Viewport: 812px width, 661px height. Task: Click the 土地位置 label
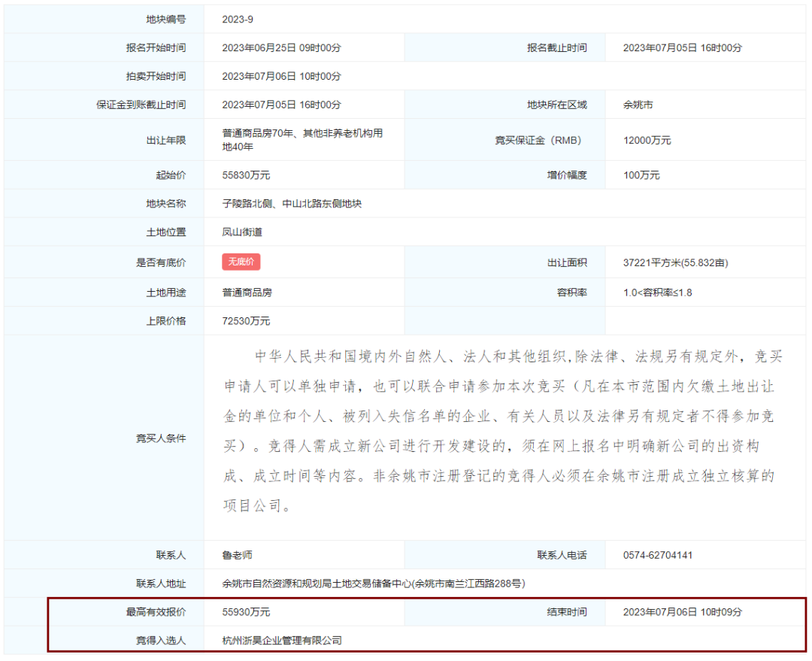tap(165, 232)
